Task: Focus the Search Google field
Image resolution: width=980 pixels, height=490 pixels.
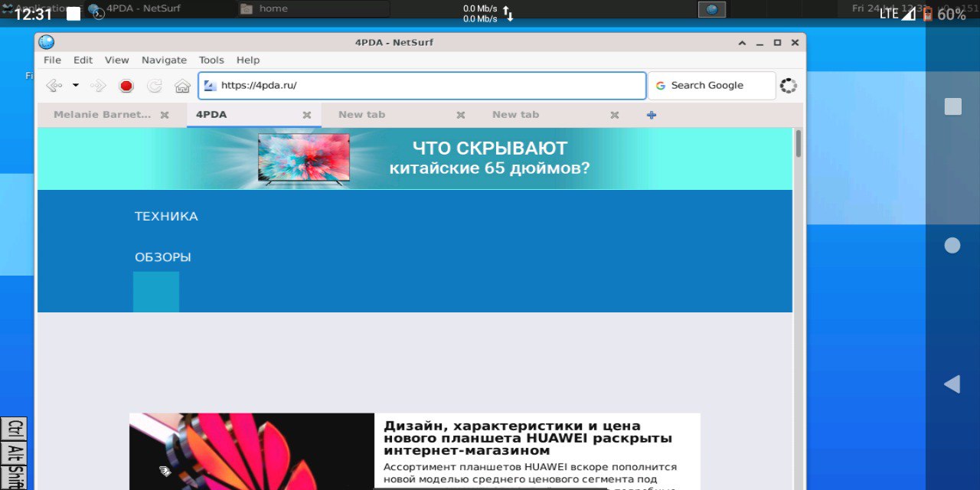Action: pyautogui.click(x=711, y=86)
